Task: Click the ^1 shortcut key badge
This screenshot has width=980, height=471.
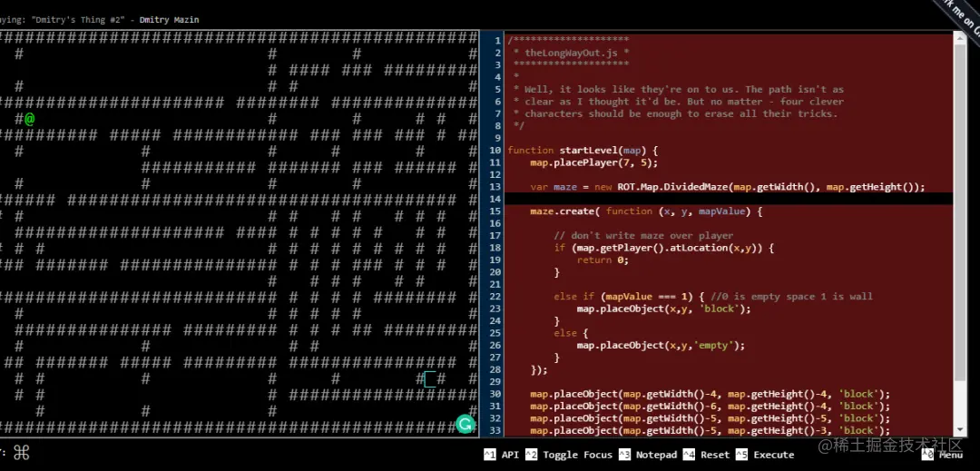Action: [490, 455]
